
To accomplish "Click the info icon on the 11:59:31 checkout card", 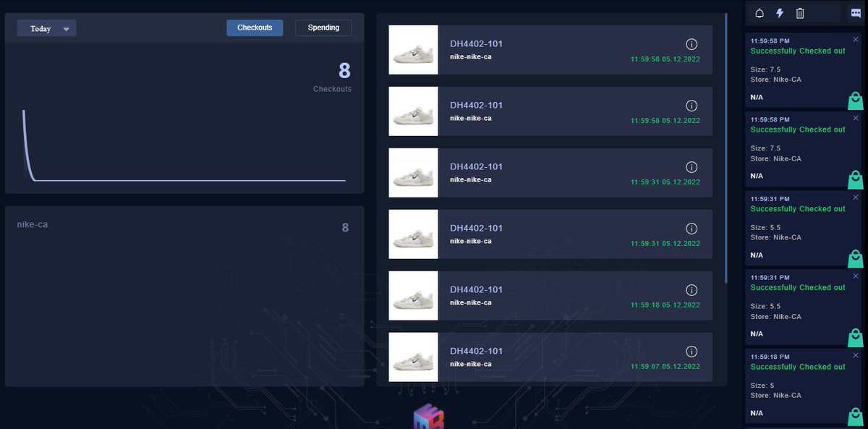I will [x=692, y=167].
